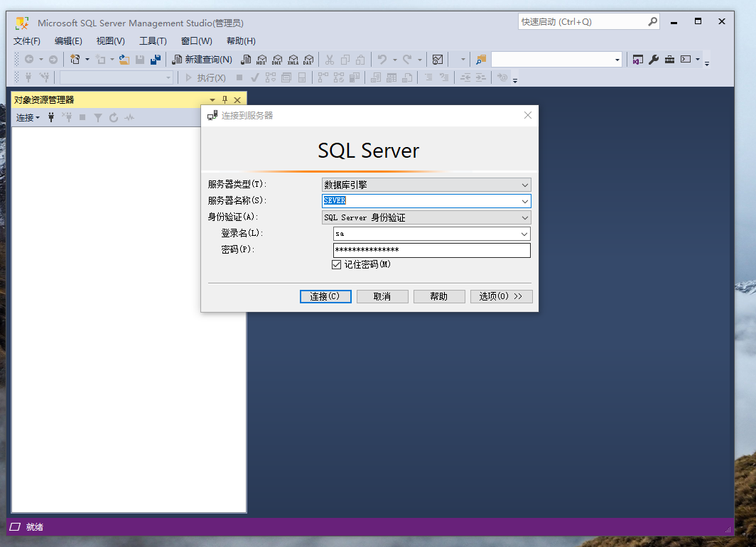This screenshot has width=756, height=547.
Task: Click the Refresh icon in Object Explorer
Action: (x=114, y=118)
